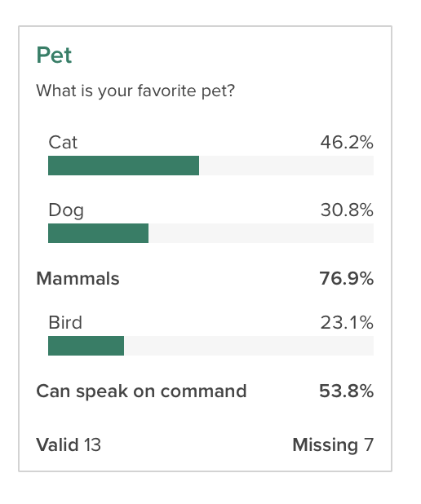This screenshot has height=504, width=421.
Task: Click the Mammals 76.9% subtotal value
Action: [347, 278]
